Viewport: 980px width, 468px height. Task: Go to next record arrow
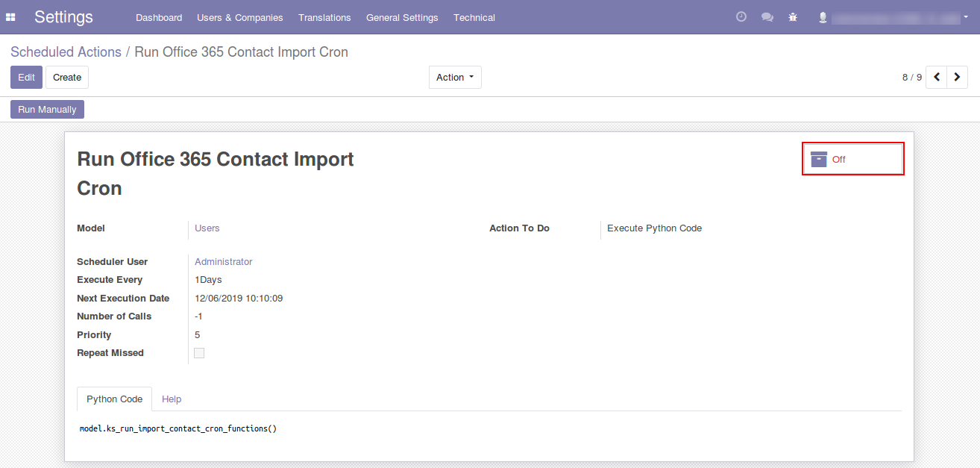click(957, 77)
